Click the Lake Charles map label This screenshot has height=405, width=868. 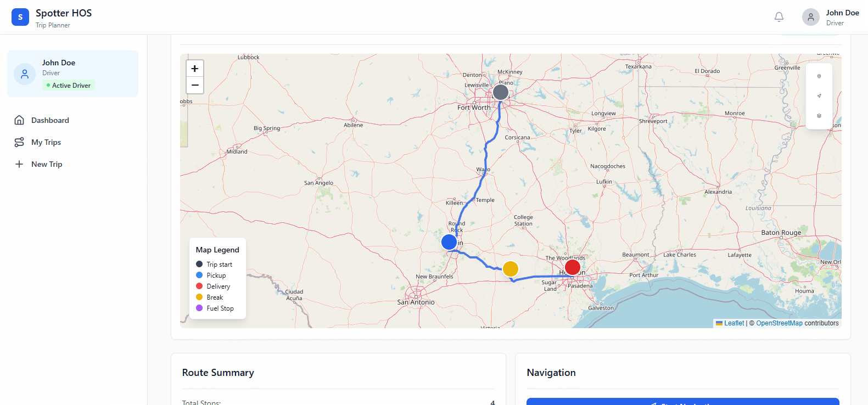[680, 255]
